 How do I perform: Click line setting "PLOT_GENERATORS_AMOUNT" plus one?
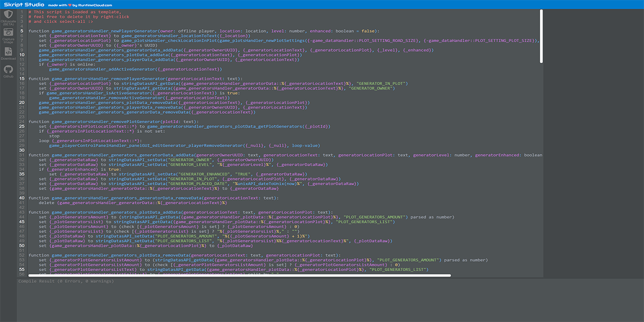point(174,236)
